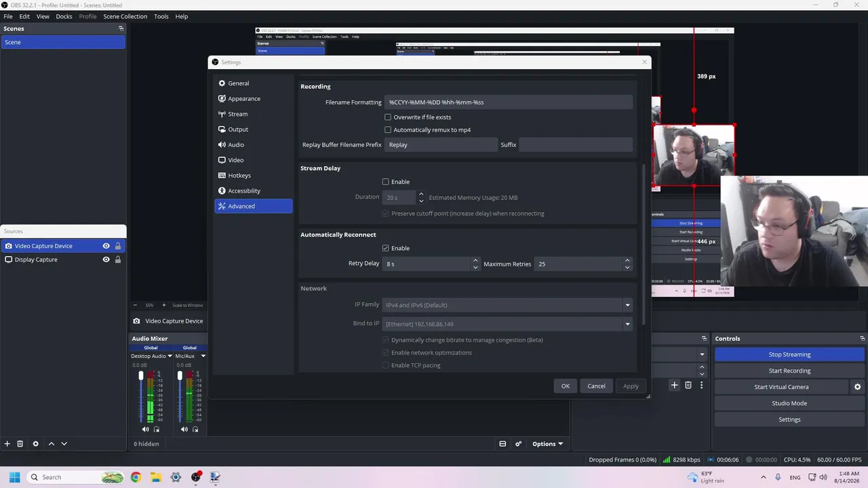This screenshot has width=868, height=488.
Task: Untick the Automatically Reconnect Enable checkbox
Action: (386, 248)
